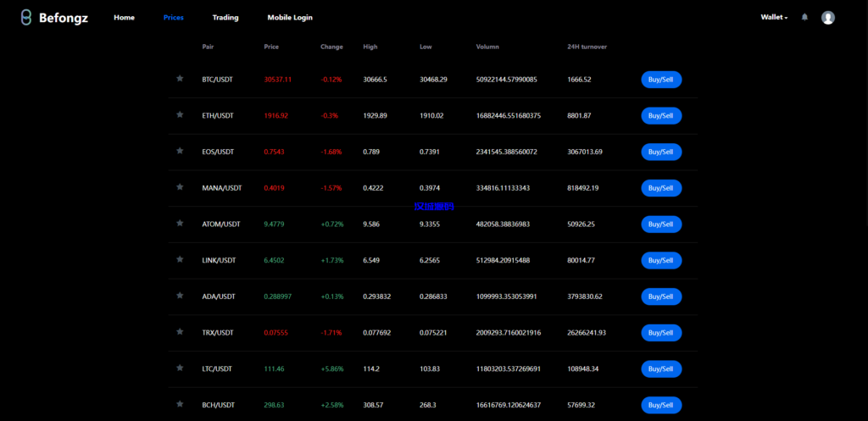This screenshot has width=868, height=421.
Task: Star the EOS/USDT pair
Action: [x=180, y=151]
